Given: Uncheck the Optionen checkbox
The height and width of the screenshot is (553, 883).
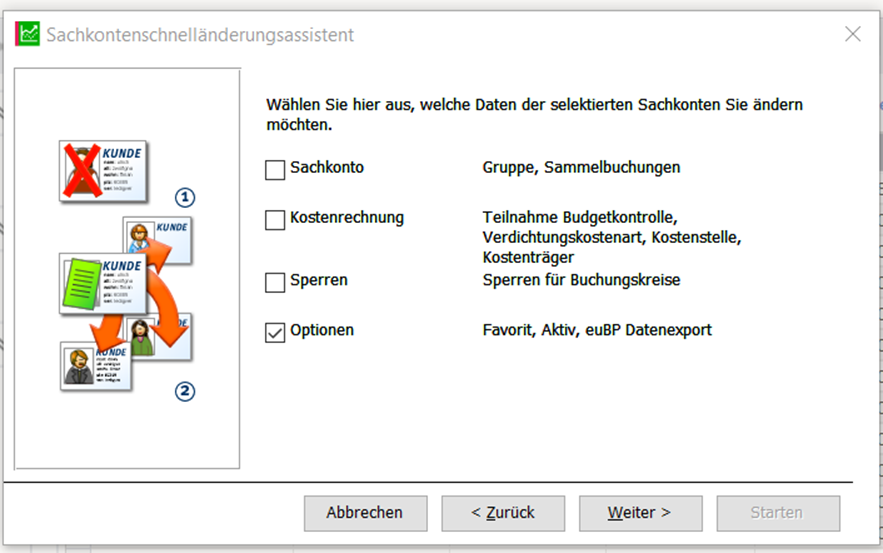Looking at the screenshot, I should click(x=275, y=332).
